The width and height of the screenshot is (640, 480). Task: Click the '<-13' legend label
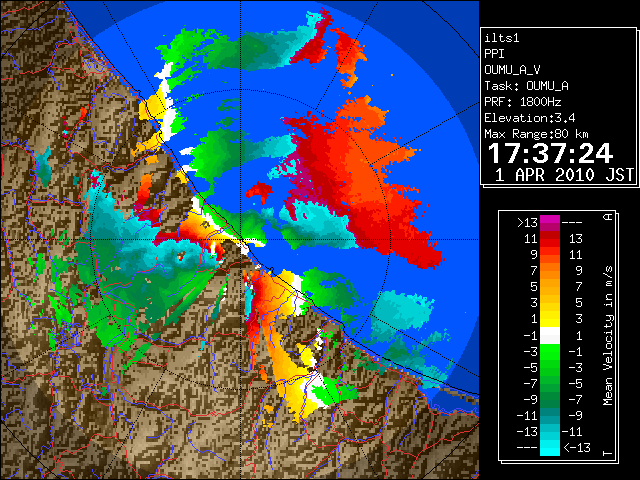click(x=577, y=447)
